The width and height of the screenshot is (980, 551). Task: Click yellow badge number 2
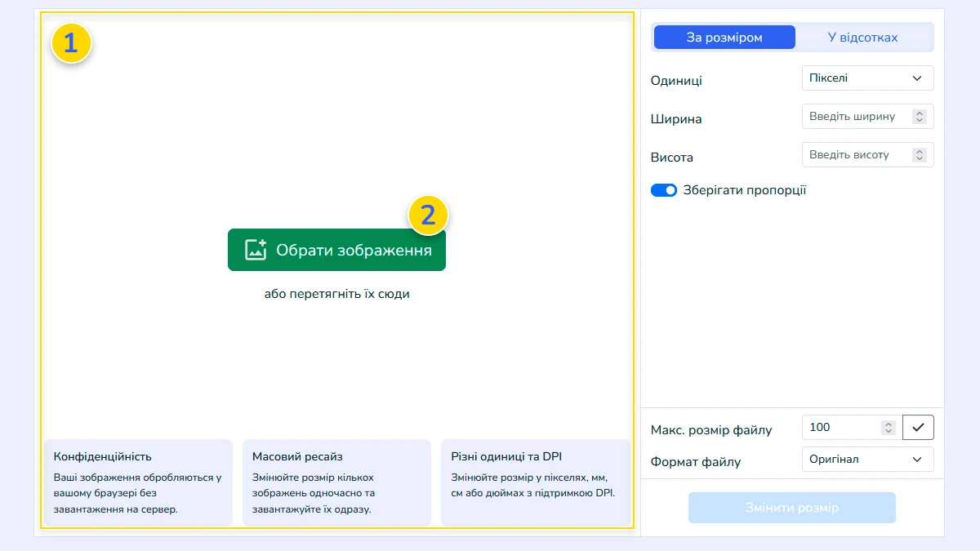pyautogui.click(x=428, y=216)
